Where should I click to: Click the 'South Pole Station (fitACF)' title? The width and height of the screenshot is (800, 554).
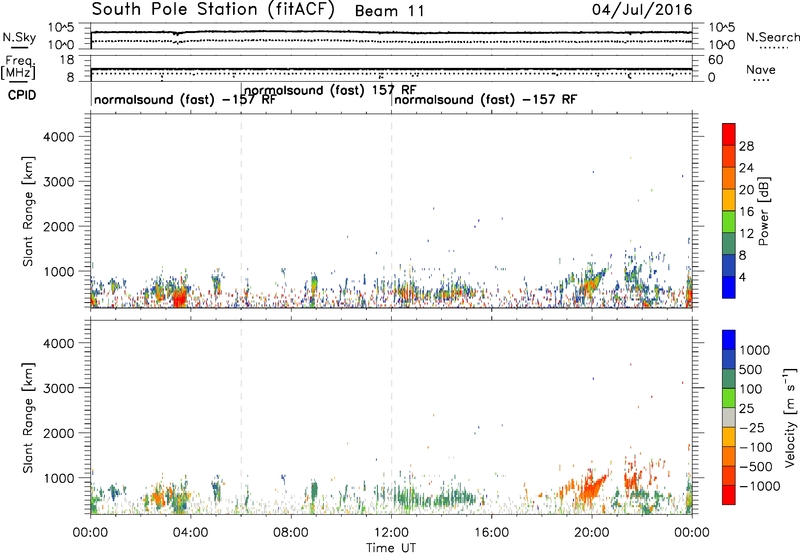pyautogui.click(x=213, y=10)
